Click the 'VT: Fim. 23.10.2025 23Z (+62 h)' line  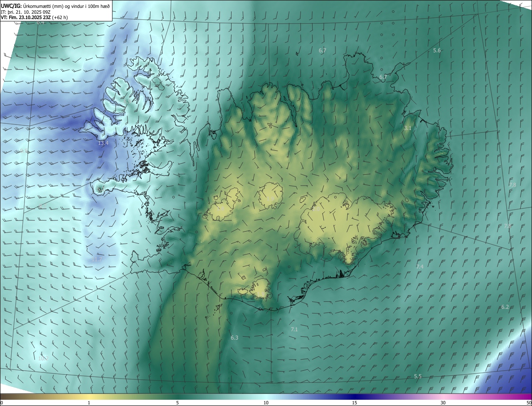coord(34,18)
